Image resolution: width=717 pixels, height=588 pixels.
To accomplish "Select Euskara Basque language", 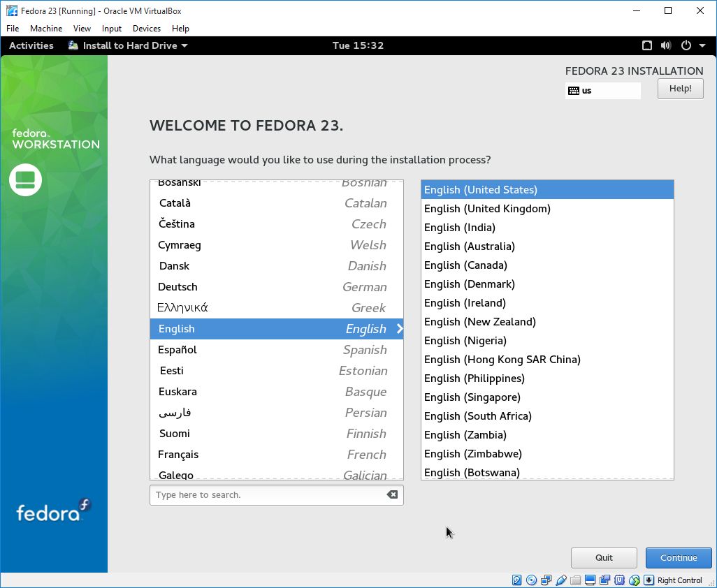I will (x=276, y=392).
